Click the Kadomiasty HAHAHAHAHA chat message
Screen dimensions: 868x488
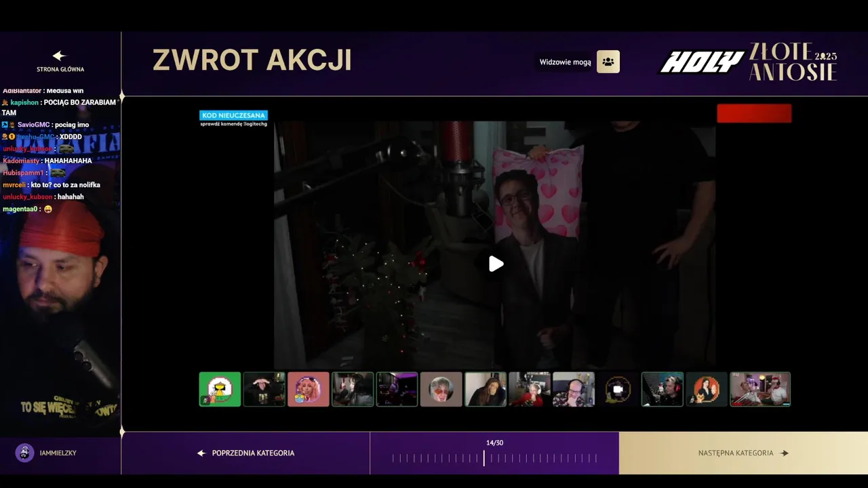coord(47,161)
